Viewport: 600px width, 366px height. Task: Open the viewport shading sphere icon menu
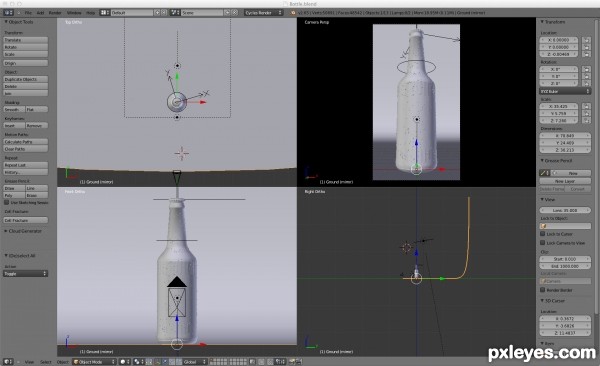coord(125,361)
